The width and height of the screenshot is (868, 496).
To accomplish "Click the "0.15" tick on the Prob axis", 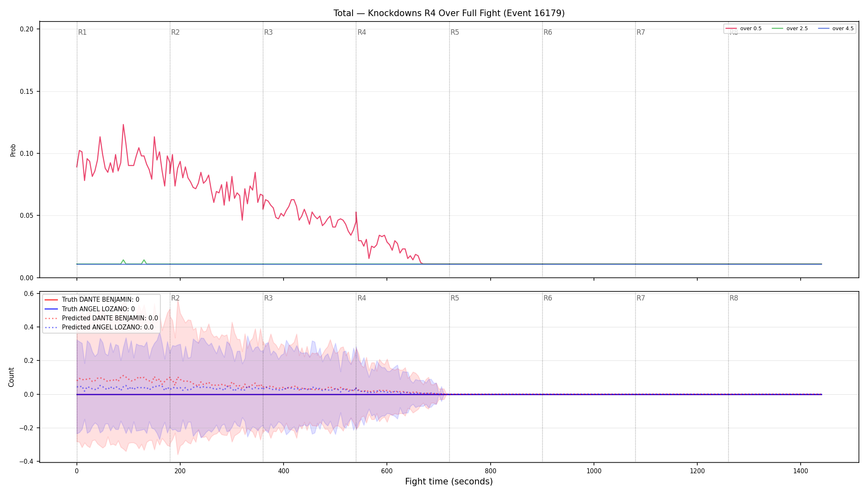I will [x=27, y=91].
